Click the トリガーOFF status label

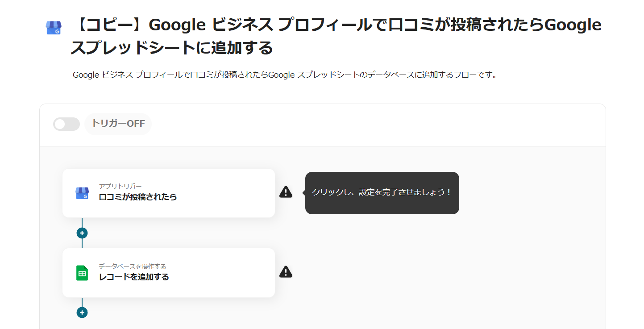[x=118, y=124]
